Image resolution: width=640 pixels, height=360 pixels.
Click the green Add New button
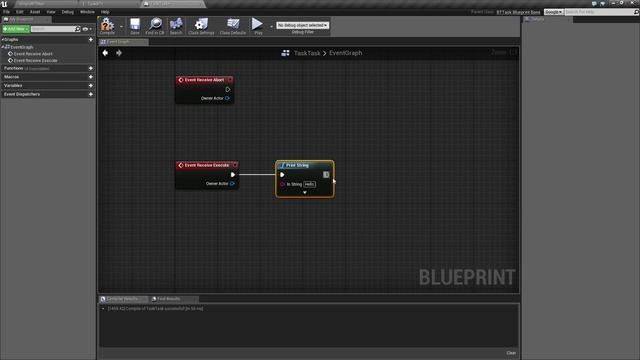pyautogui.click(x=16, y=29)
